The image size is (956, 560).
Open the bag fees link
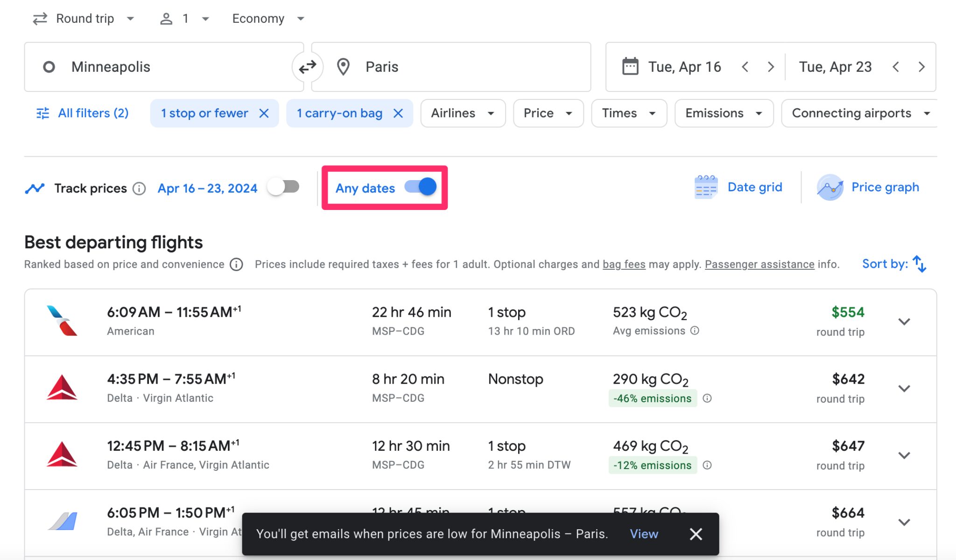click(624, 264)
